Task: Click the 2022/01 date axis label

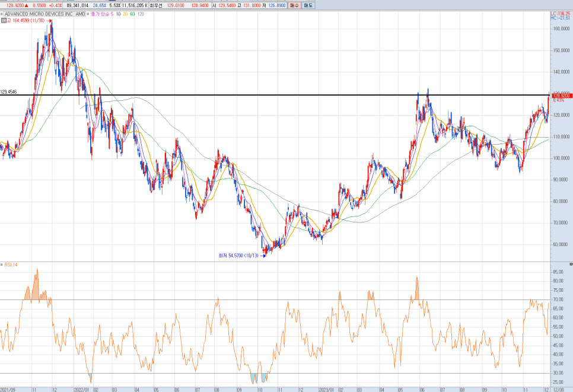Action: [81, 390]
